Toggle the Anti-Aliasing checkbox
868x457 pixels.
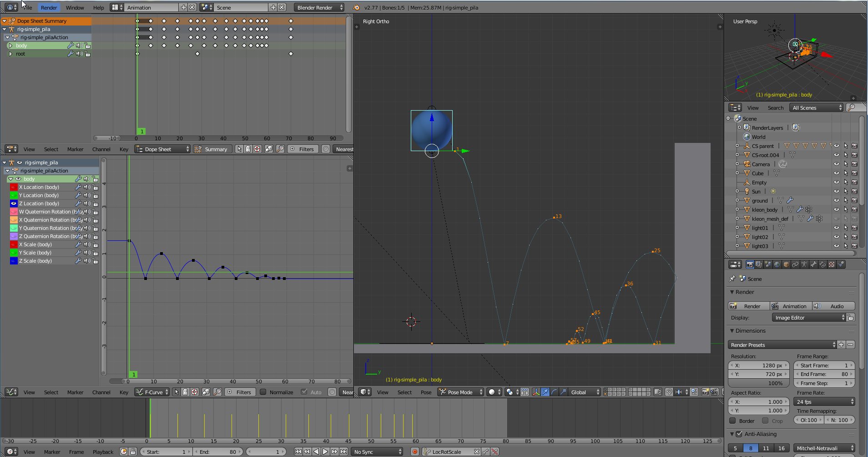(x=739, y=434)
